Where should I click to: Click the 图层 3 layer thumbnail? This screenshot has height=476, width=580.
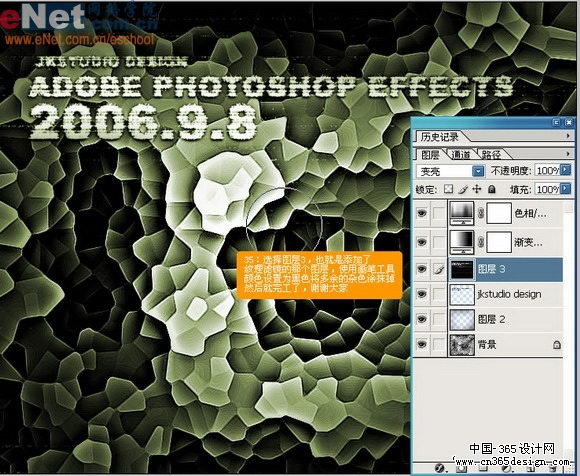pyautogui.click(x=462, y=269)
